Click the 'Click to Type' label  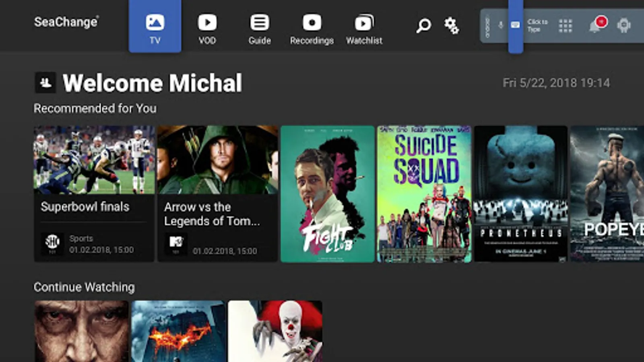click(x=538, y=25)
